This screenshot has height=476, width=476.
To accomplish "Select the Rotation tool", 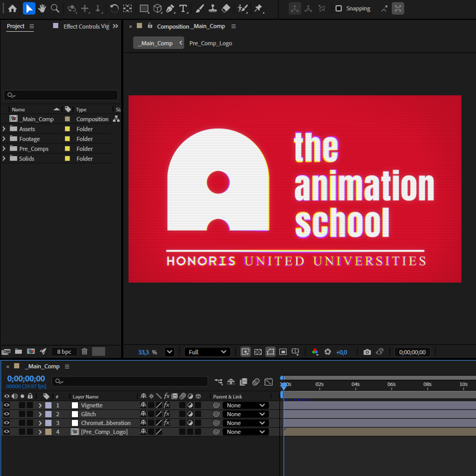I will coord(114,9).
